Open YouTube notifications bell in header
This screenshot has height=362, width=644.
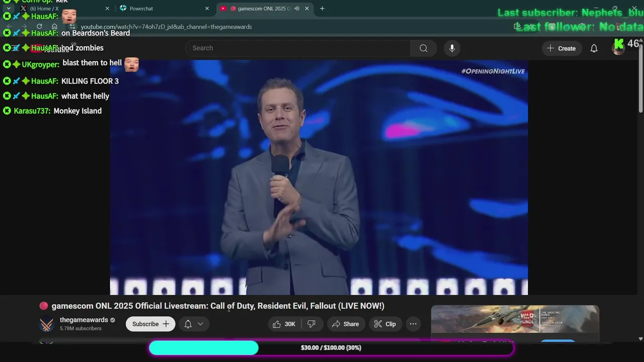coord(594,48)
